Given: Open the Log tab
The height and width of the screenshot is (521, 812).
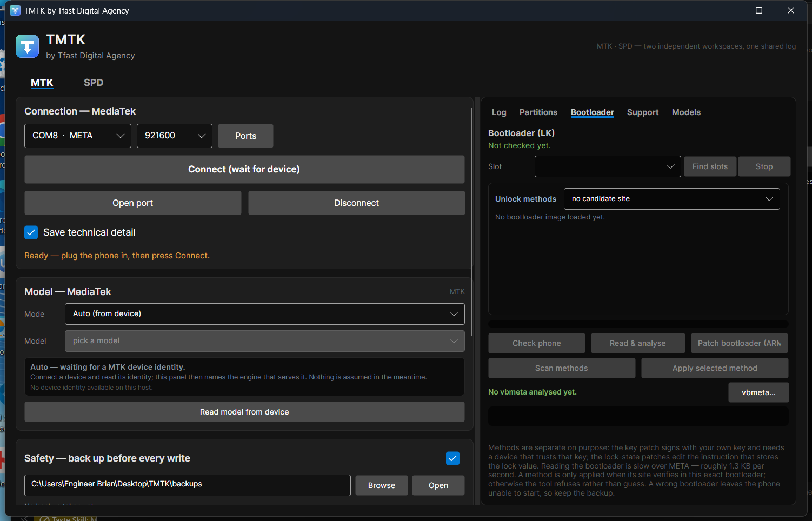Looking at the screenshot, I should coord(499,112).
